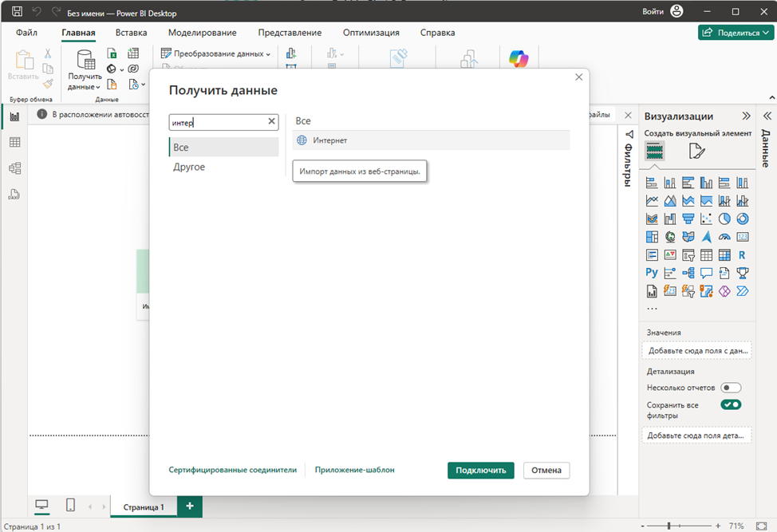The height and width of the screenshot is (532, 777).
Task: Select the Waterfall chart visual
Action: 670,219
